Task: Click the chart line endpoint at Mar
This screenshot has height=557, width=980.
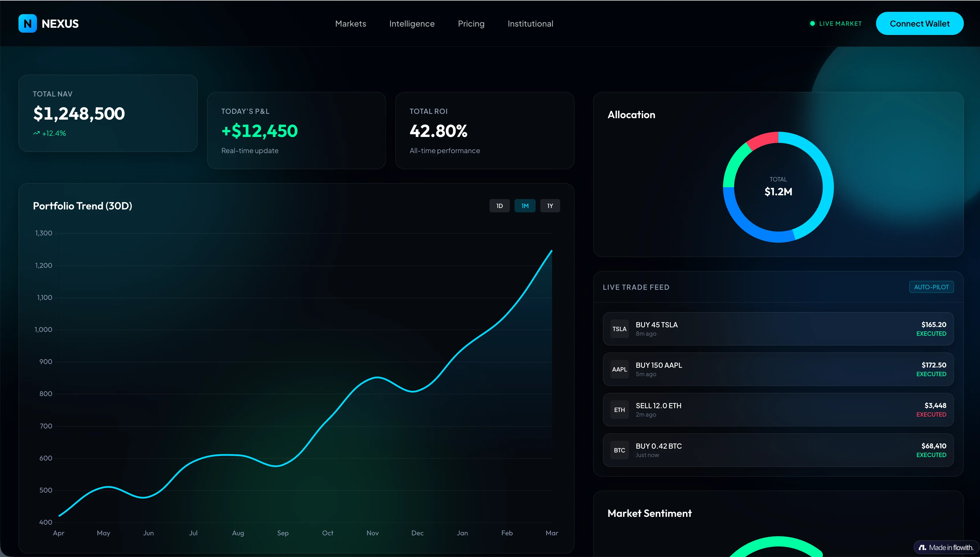Action: click(x=552, y=251)
